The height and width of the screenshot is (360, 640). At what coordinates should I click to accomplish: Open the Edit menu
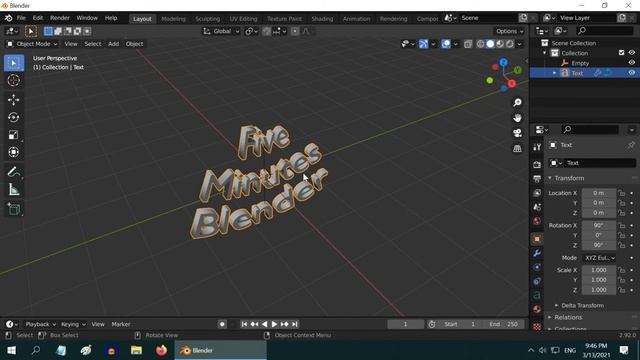click(38, 18)
